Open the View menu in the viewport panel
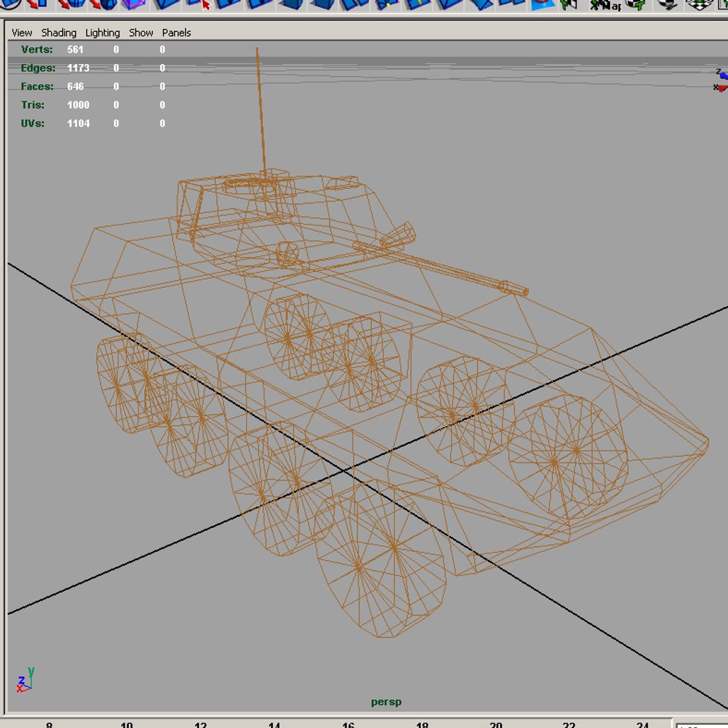The height and width of the screenshot is (728, 728). (x=22, y=32)
